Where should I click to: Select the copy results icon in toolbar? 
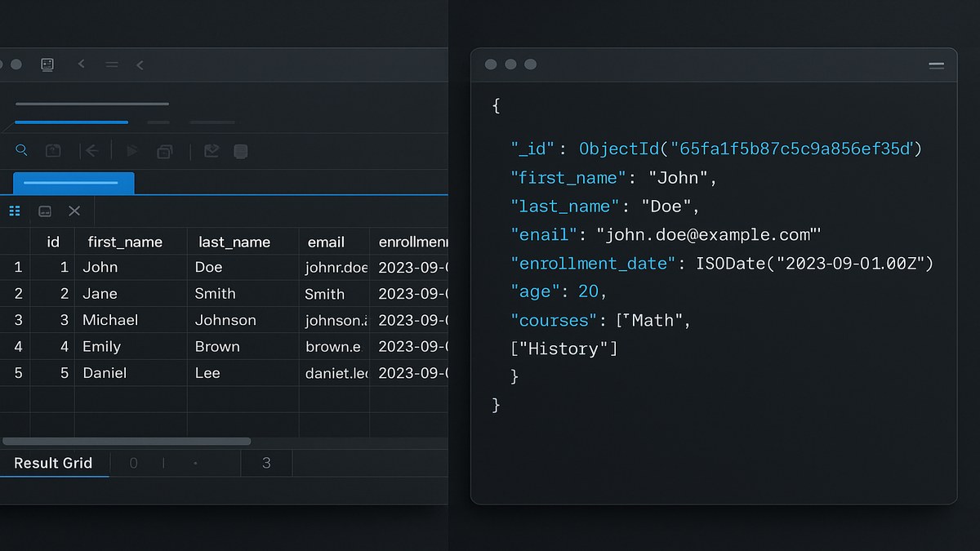pos(165,151)
